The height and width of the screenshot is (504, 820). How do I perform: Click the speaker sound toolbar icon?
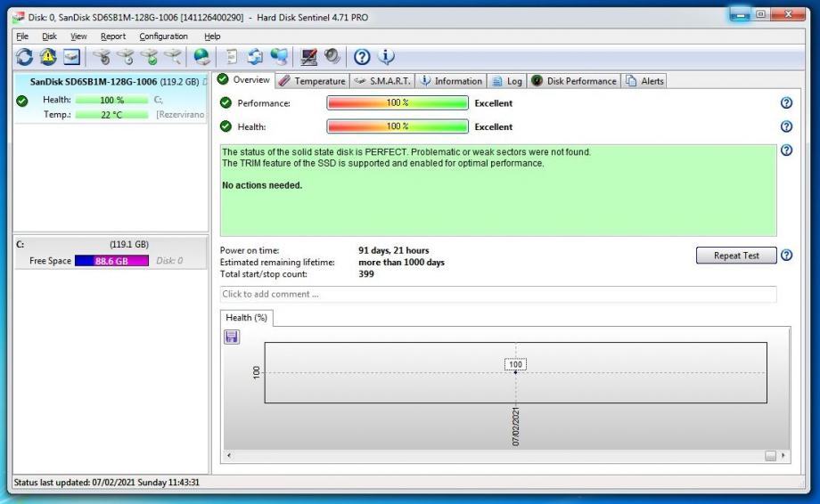point(332,56)
